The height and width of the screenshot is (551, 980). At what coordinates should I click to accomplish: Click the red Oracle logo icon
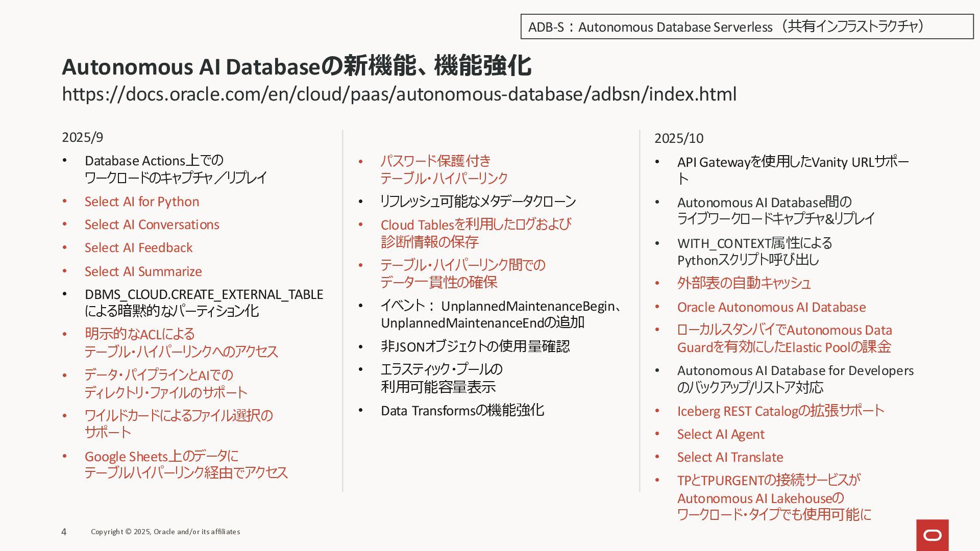932,535
